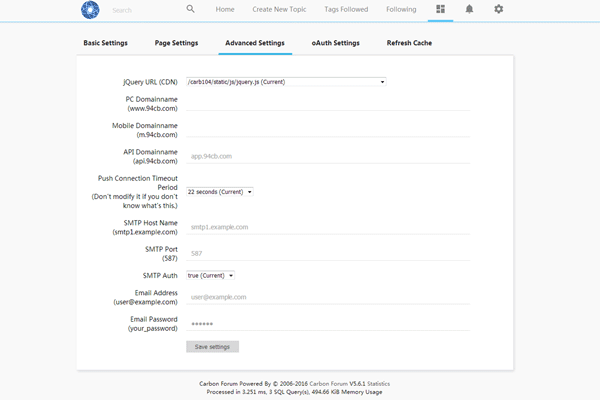The height and width of the screenshot is (400, 600).
Task: Open Push Connection Timeout Period dropdown
Action: pyautogui.click(x=219, y=191)
